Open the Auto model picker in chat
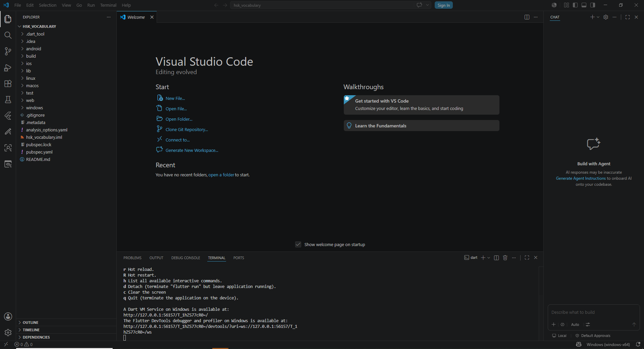644x349 pixels. 575,325
